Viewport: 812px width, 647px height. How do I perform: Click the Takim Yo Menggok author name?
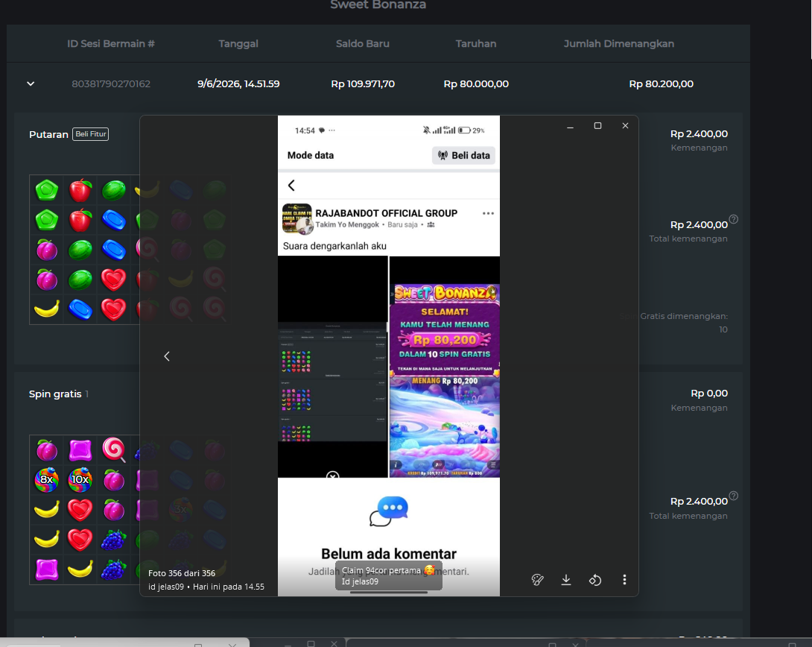[347, 225]
